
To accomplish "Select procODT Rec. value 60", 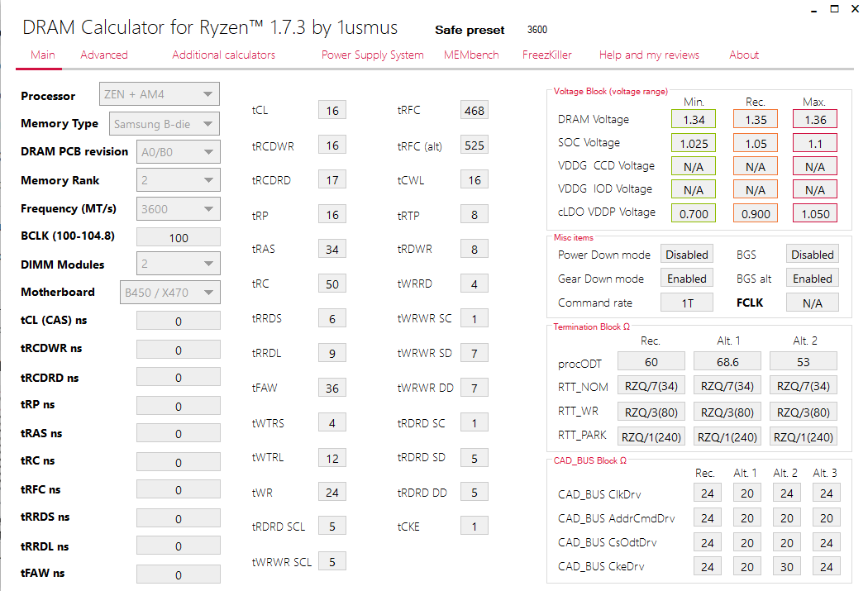I will (x=651, y=361).
